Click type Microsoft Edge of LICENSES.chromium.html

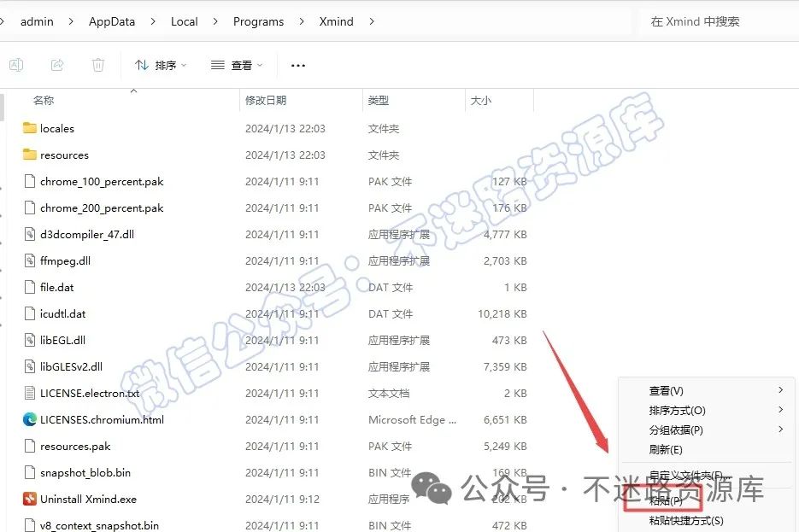click(x=412, y=419)
